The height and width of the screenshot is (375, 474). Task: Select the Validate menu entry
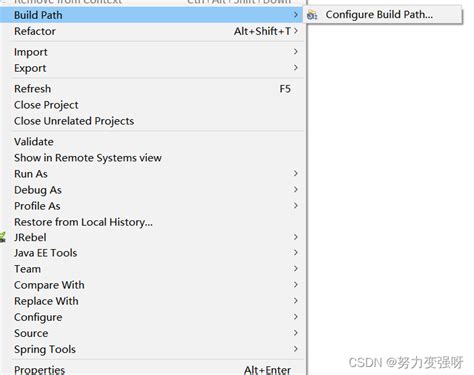click(153, 142)
